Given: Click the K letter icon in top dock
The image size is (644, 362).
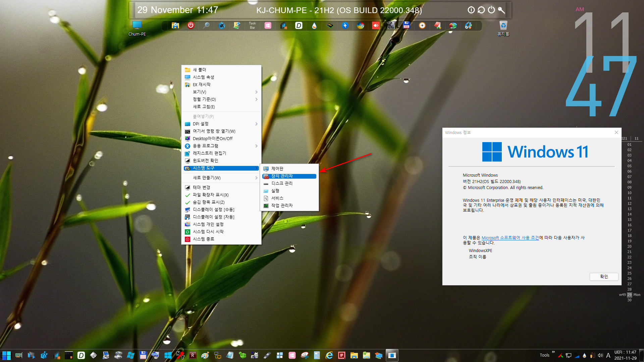Looking at the screenshot, I should click(x=391, y=25).
